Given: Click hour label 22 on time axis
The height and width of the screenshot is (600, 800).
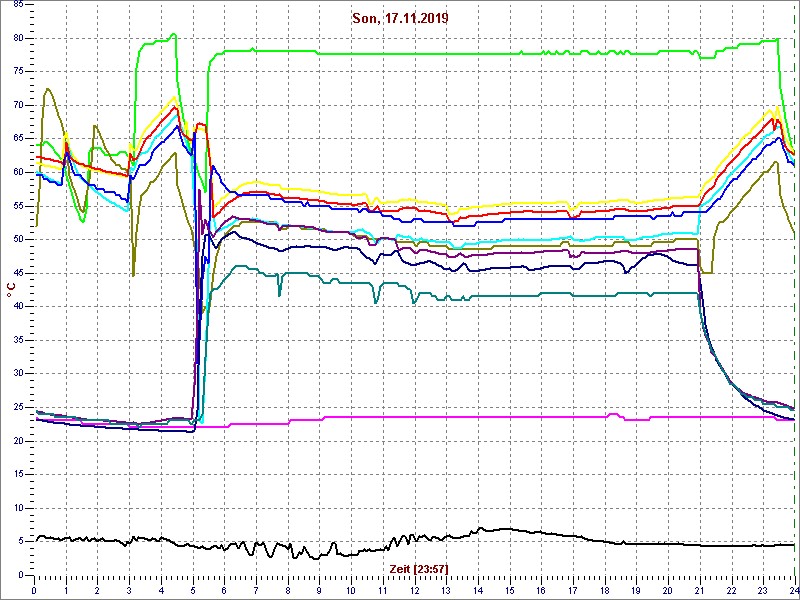Looking at the screenshot, I should [x=731, y=589].
